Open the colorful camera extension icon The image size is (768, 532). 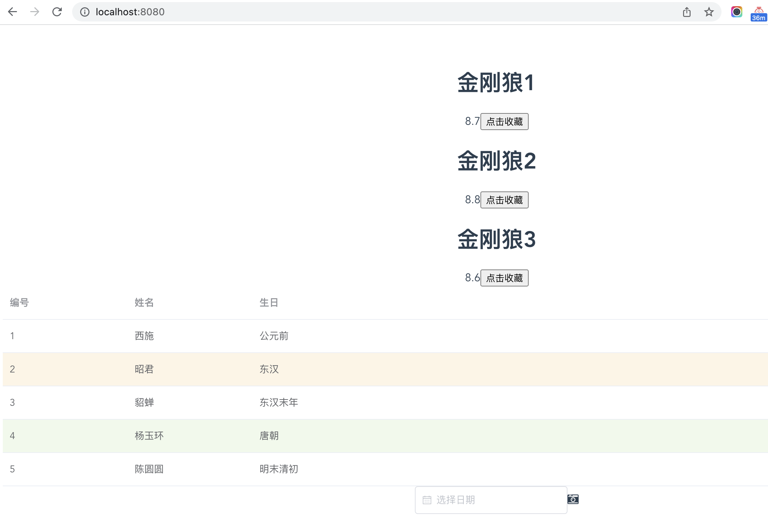pos(736,12)
